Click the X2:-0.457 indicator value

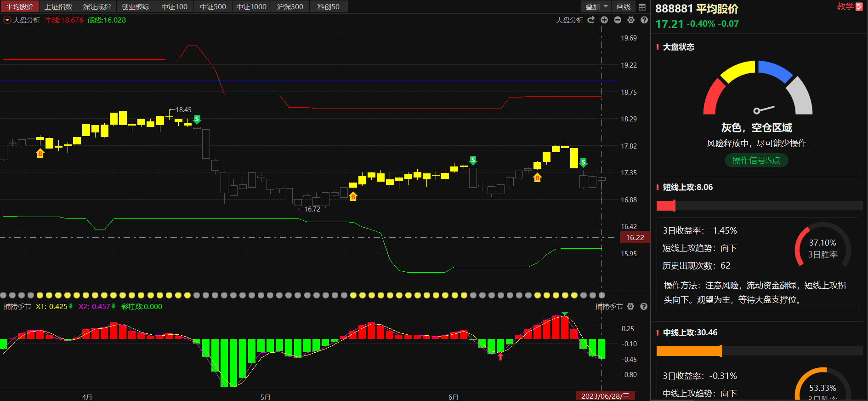tap(94, 306)
